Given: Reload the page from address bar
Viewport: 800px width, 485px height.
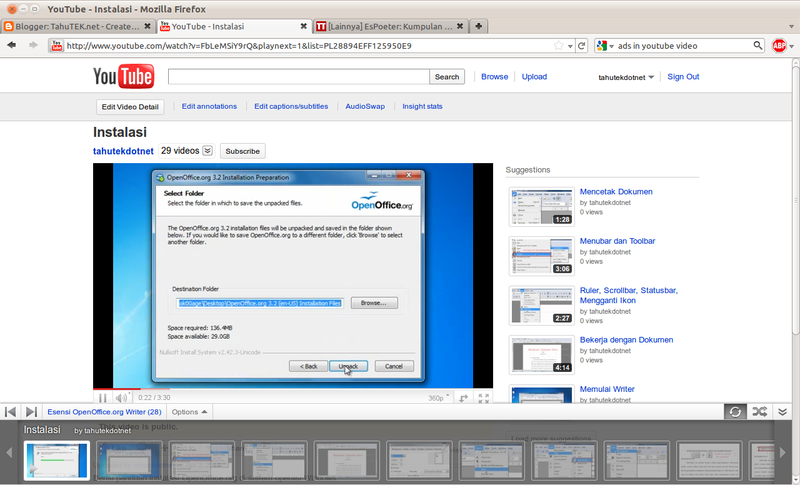Looking at the screenshot, I should tap(581, 45).
